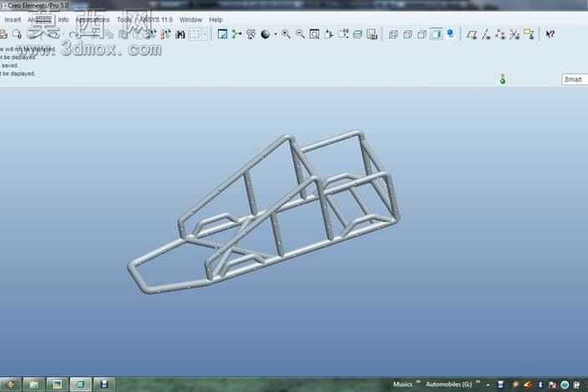
Task: Toggle datum axes display
Action: point(486,34)
